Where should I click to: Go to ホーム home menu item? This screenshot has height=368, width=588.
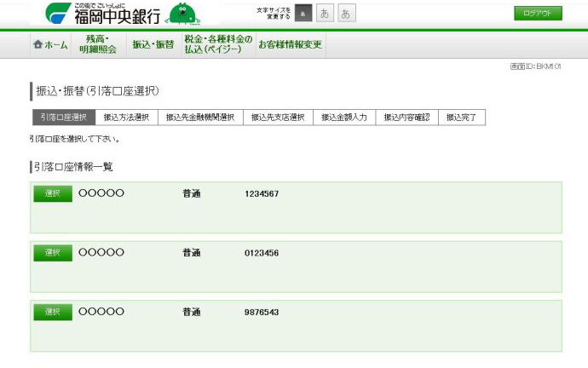(50, 45)
